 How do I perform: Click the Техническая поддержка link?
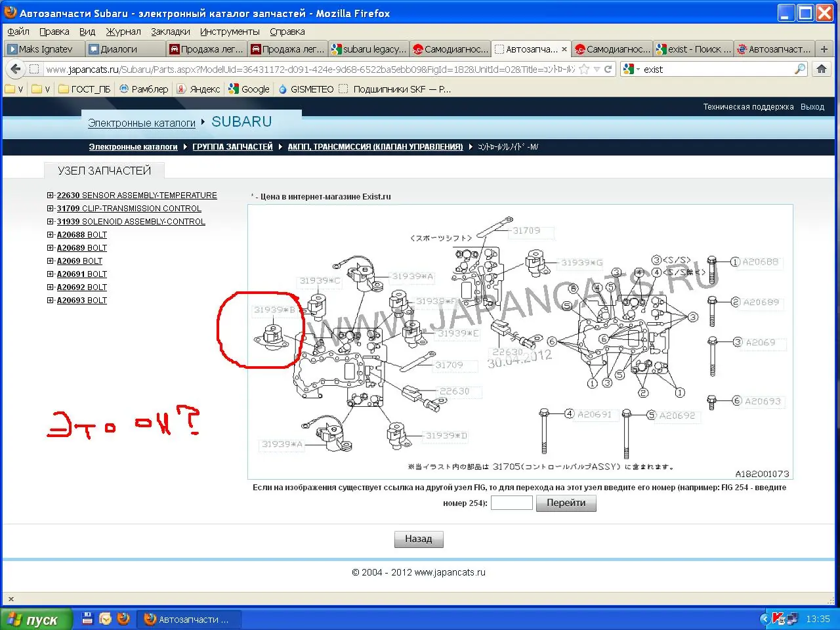748,107
